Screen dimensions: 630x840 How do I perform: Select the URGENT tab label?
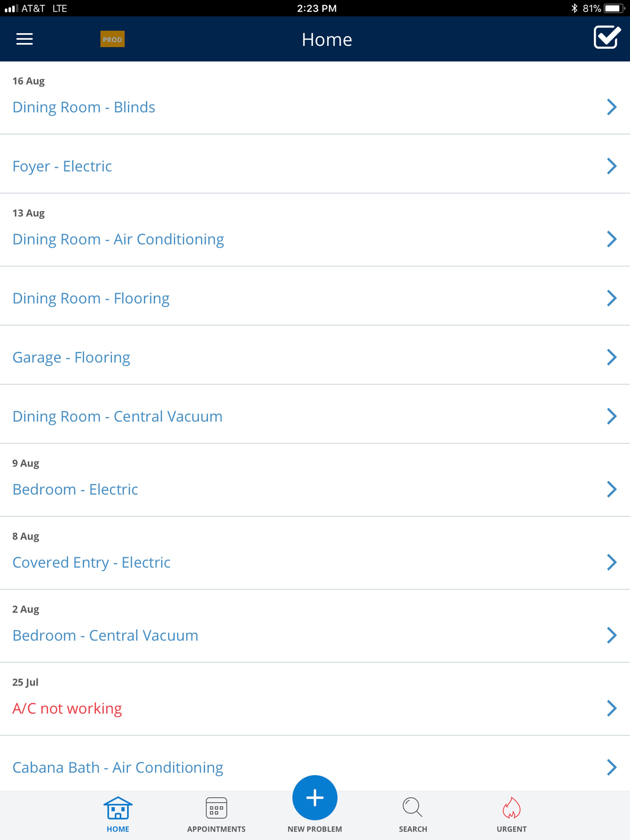coord(512,829)
